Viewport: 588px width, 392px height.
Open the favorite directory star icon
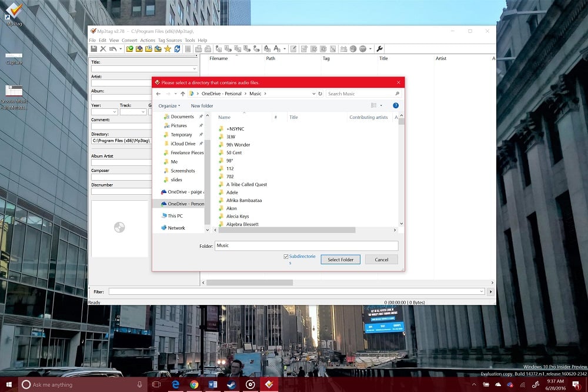(169, 49)
